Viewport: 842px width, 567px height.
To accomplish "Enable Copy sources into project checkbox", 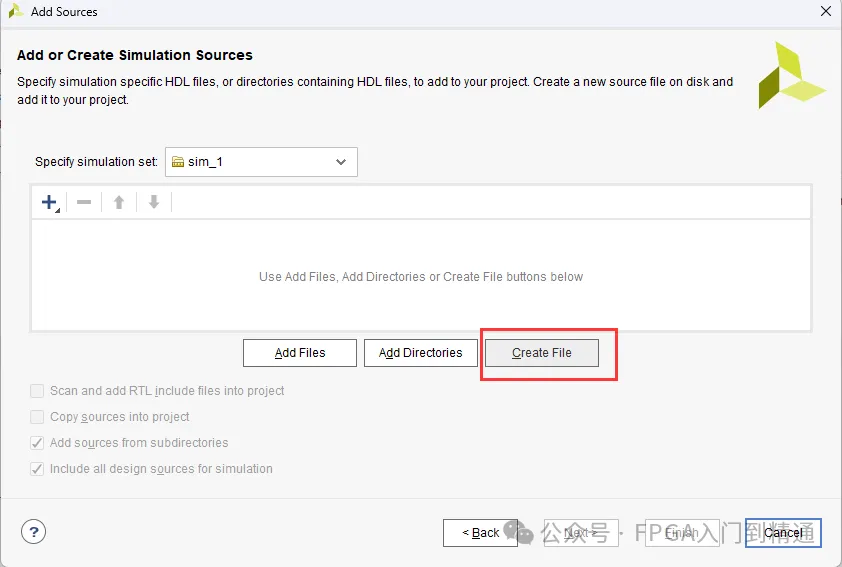I will tap(37, 417).
